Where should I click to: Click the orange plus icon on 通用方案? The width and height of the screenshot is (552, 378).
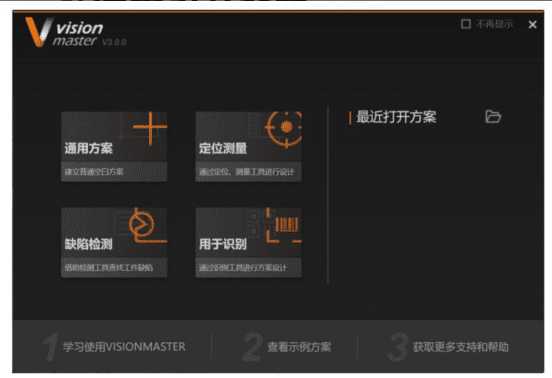point(150,128)
